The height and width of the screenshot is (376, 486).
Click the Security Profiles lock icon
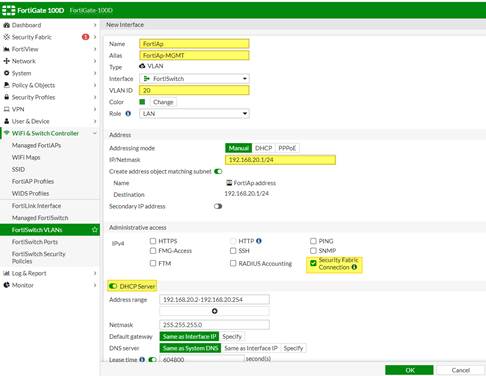6,97
